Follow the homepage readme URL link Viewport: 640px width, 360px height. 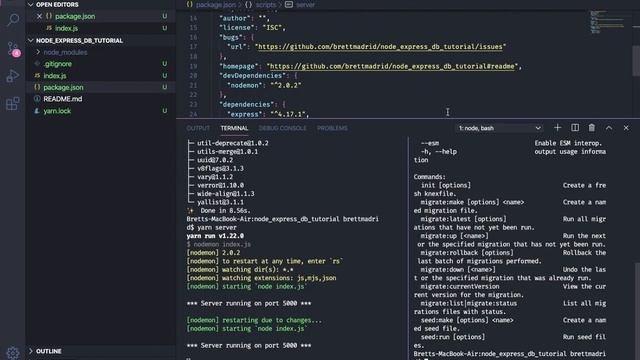tap(392, 66)
